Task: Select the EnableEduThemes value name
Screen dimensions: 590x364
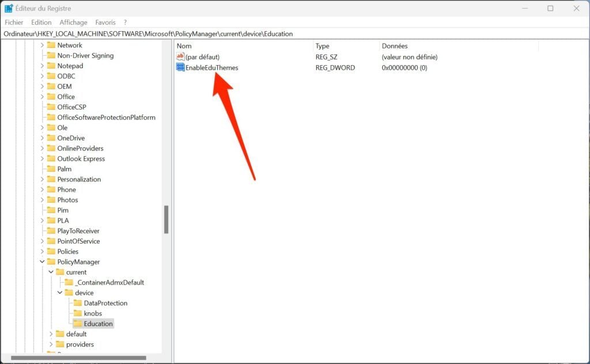Action: pyautogui.click(x=212, y=68)
